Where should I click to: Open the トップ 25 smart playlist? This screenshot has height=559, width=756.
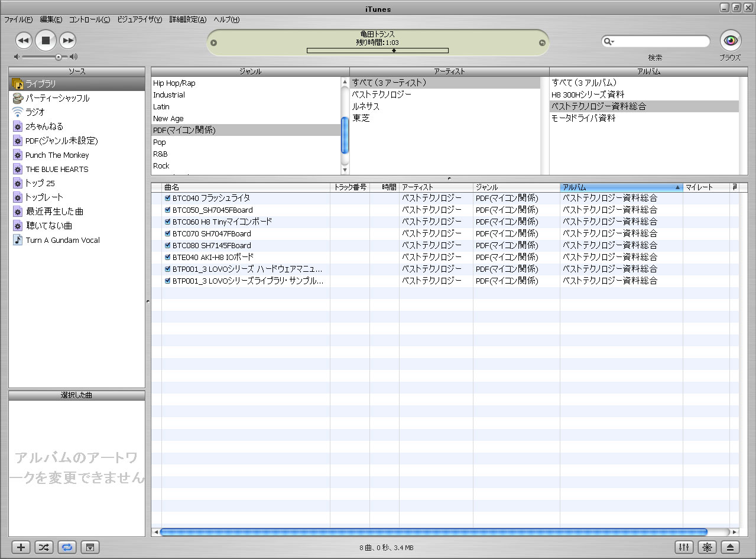coord(77,183)
